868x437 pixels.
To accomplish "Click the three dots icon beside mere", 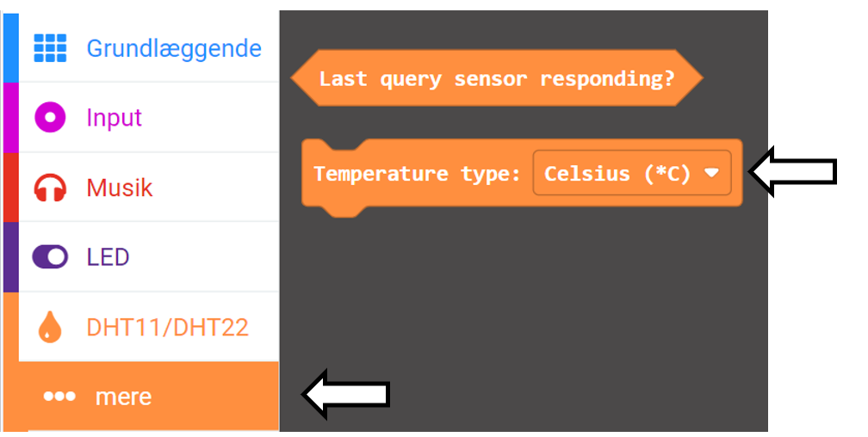I will coord(59,397).
